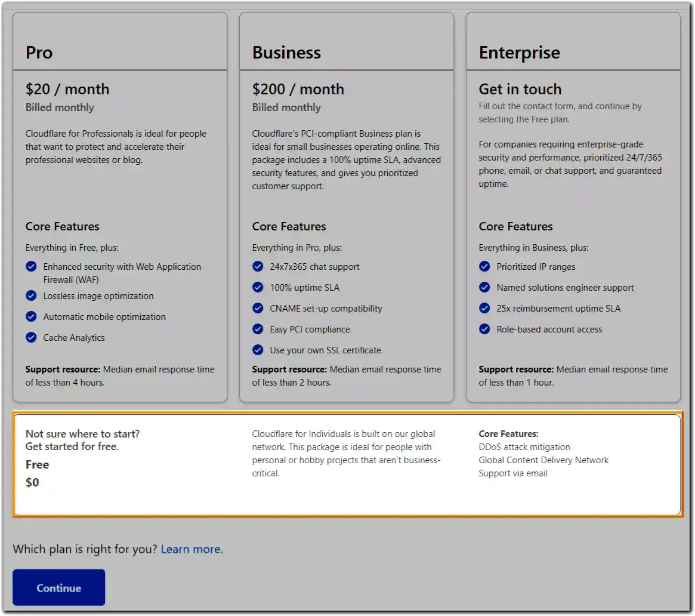The width and height of the screenshot is (695, 616).
Task: Click the Fill out the contact form text
Action: click(560, 113)
